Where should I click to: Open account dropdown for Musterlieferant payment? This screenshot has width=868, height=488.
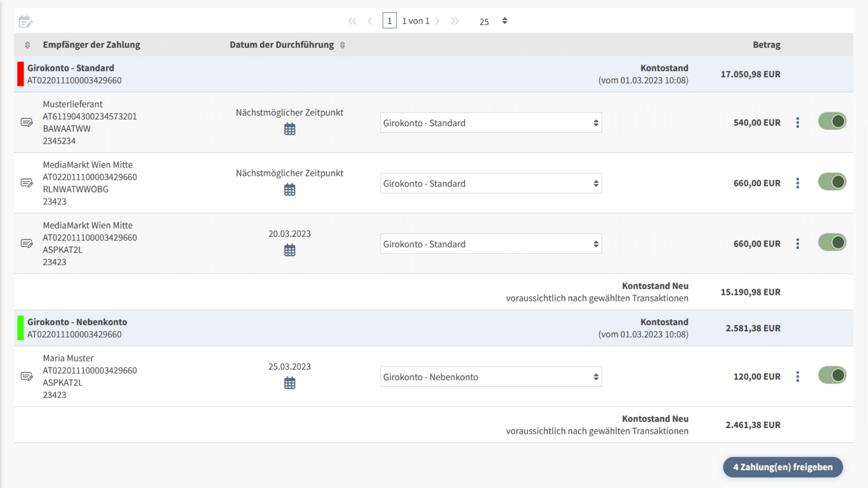(491, 123)
